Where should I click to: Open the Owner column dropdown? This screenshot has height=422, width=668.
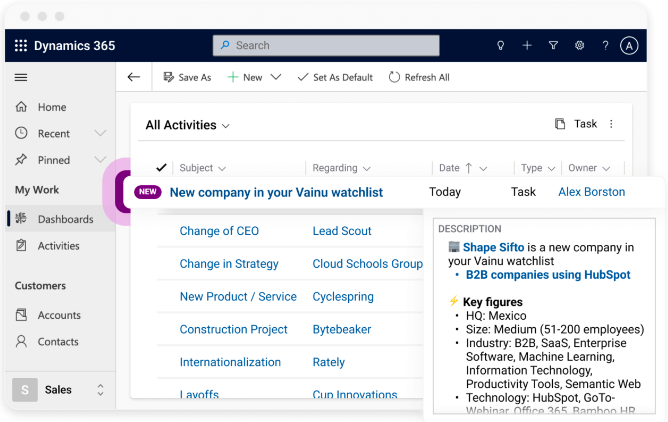(x=606, y=169)
